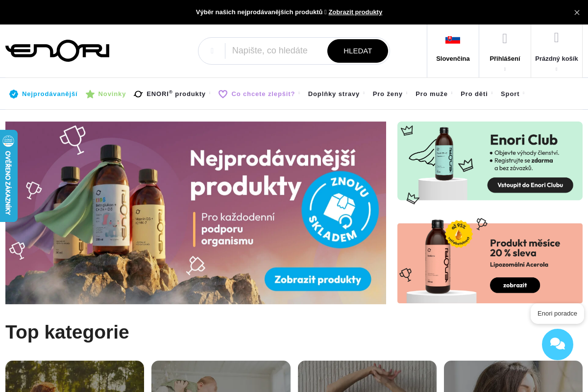Image resolution: width=588 pixels, height=392 pixels.
Task: Click the Enori logo
Action: (57, 51)
